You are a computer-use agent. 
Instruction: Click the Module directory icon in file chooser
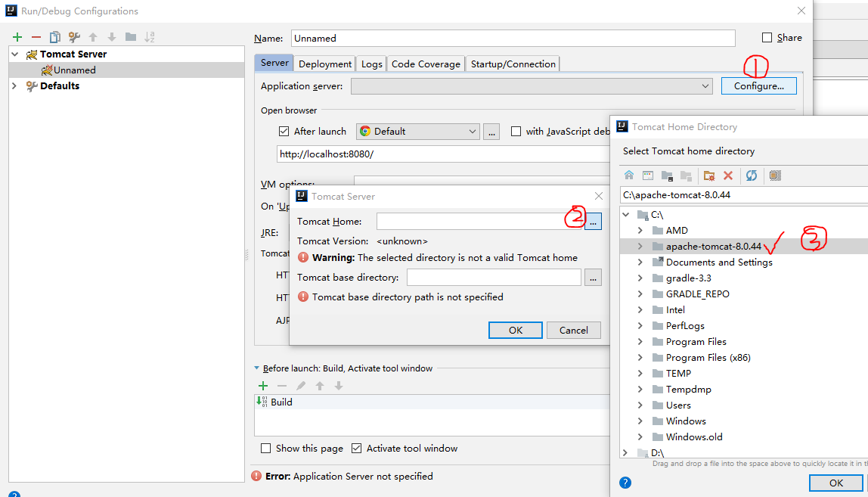pyautogui.click(x=686, y=176)
